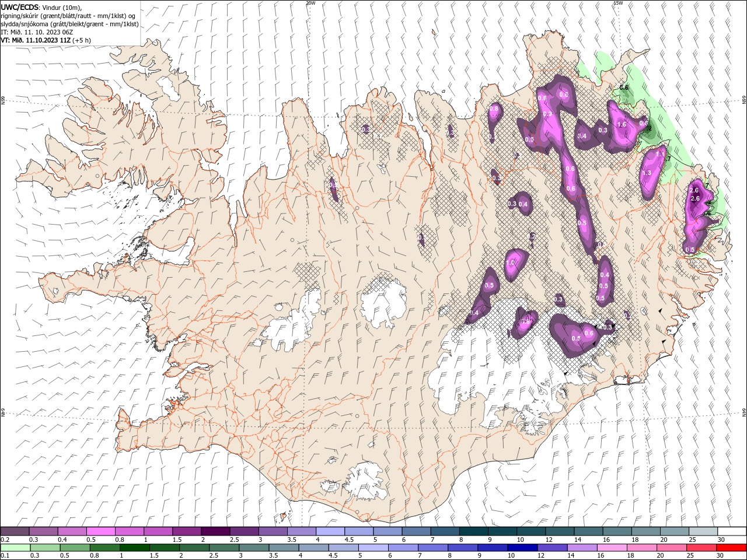Click the upper legend swatch starting at 0.3
Screen dimensions: 747x560
click(x=43, y=531)
